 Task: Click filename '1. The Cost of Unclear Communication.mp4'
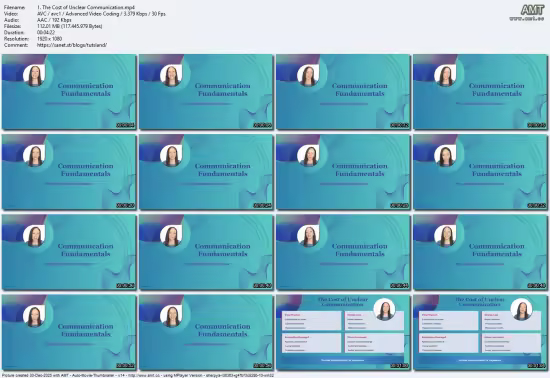click(x=86, y=7)
